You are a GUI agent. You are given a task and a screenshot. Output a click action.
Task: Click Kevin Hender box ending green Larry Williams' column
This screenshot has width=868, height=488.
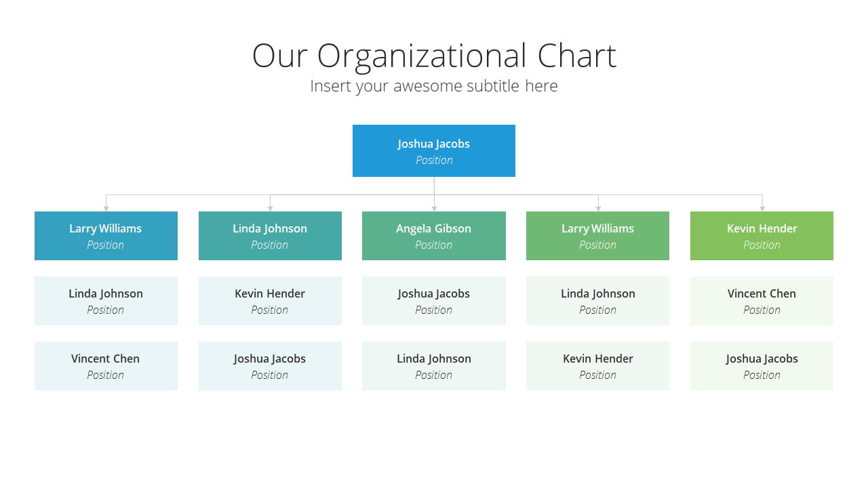click(597, 366)
